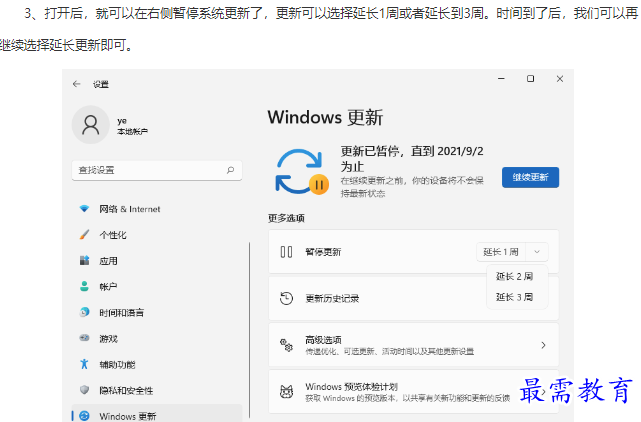641x422 pixels.
Task: Open 高级选项 row
Action: 413,345
